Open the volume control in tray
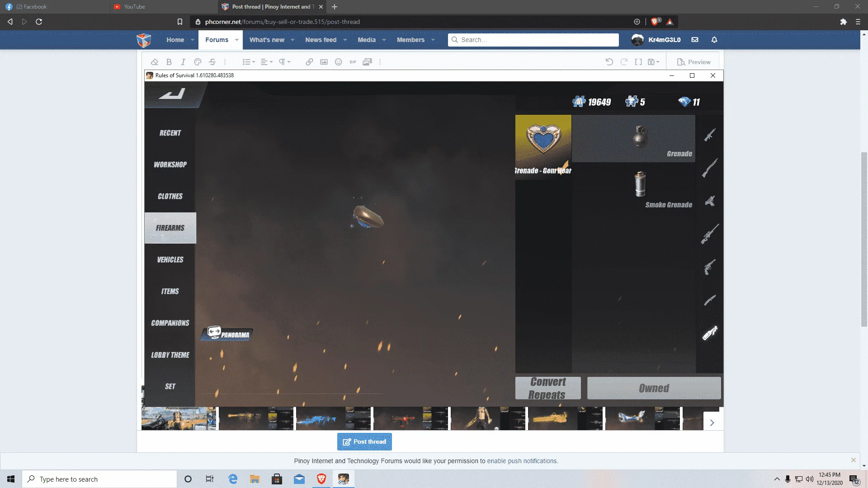The width and height of the screenshot is (868, 488). pos(810,479)
